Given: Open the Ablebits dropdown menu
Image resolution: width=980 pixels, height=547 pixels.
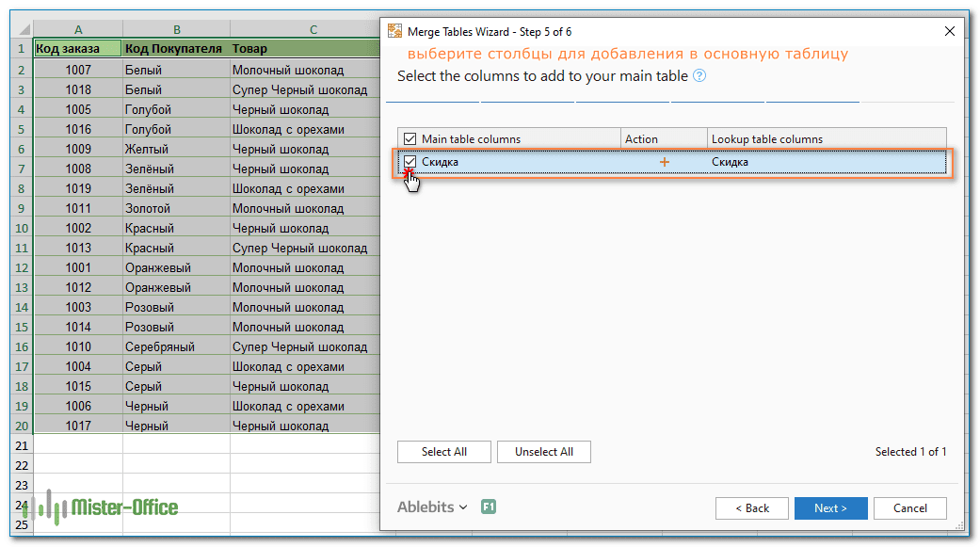Looking at the screenshot, I should [432, 507].
